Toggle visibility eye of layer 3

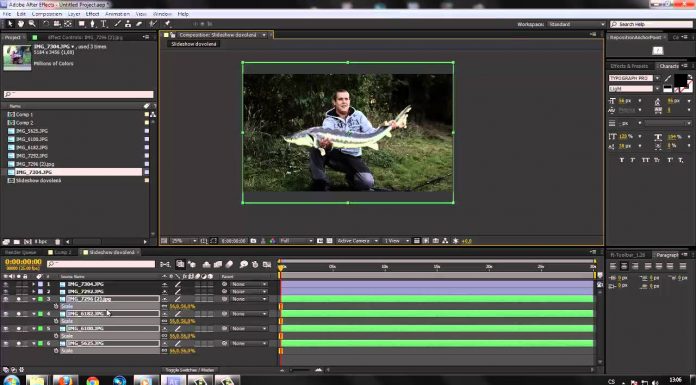pyautogui.click(x=6, y=299)
